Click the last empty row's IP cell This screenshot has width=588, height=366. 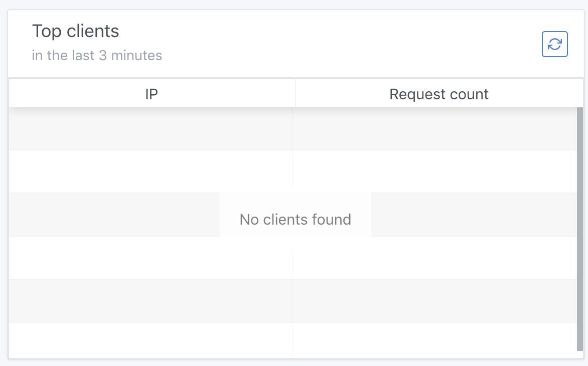(x=151, y=340)
